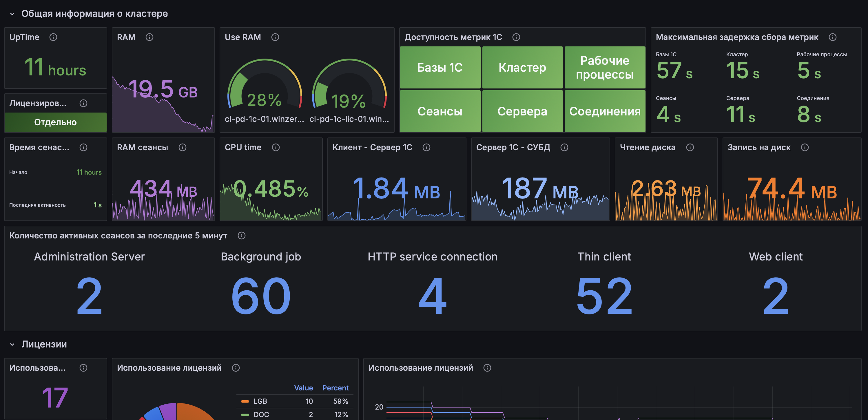
Task: Open RAM сеансы panel title menu
Action: pos(142,147)
